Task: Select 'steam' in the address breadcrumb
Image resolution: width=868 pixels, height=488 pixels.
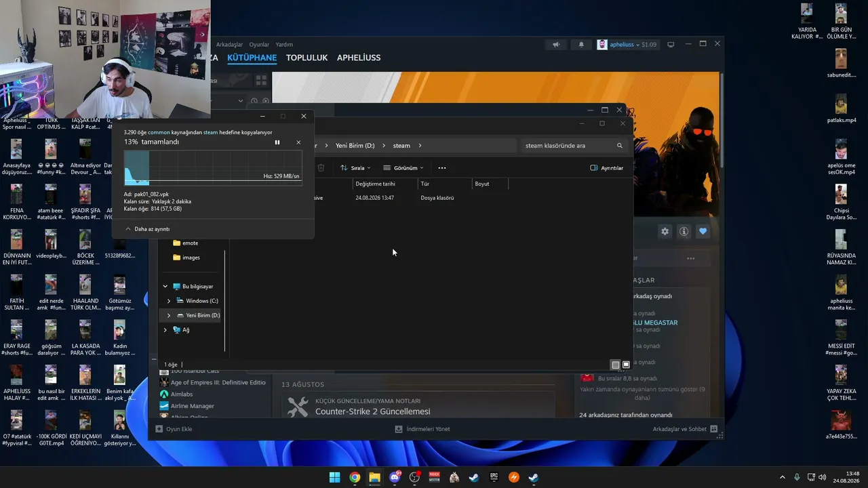Action: coord(401,146)
